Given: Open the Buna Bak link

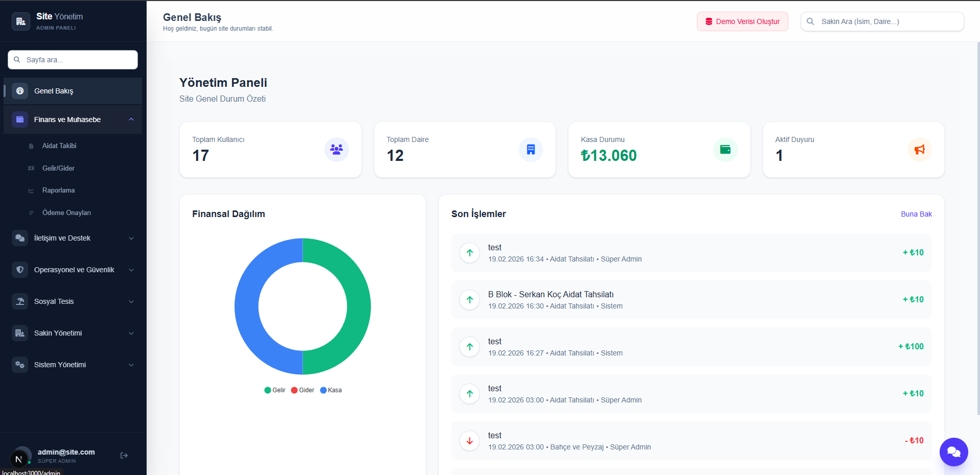Looking at the screenshot, I should point(916,214).
